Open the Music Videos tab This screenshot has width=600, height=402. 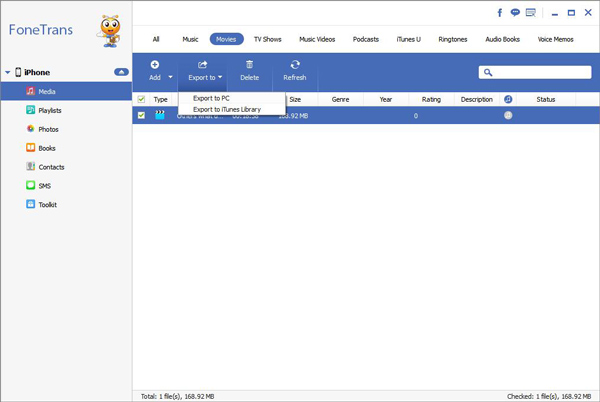[317, 39]
